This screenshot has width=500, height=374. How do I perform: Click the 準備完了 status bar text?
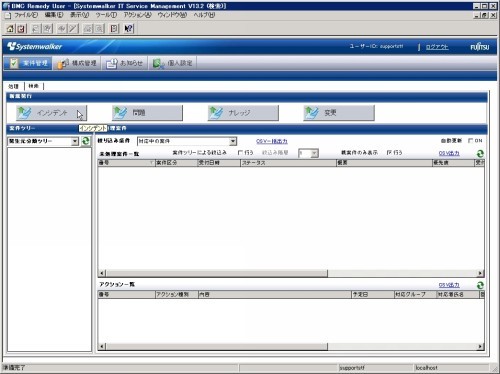[14, 368]
